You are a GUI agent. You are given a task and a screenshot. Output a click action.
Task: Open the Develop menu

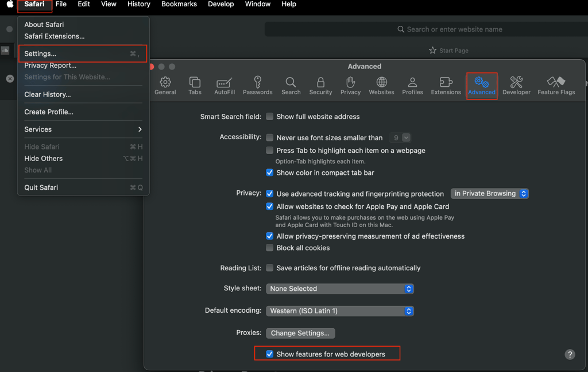click(x=221, y=4)
